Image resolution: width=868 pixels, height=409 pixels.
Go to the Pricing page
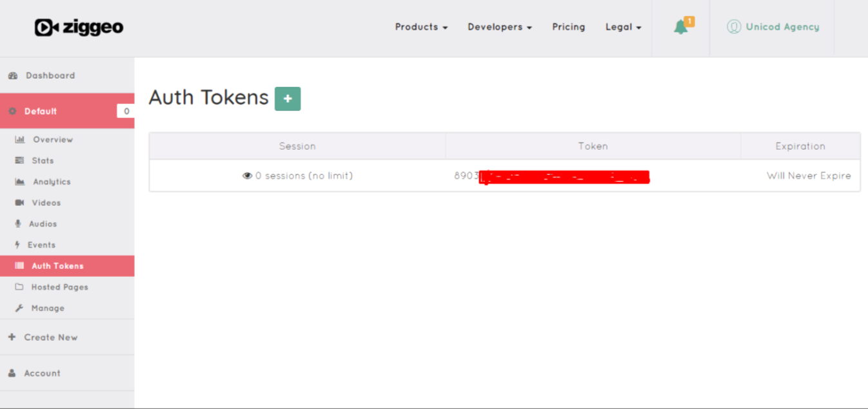click(569, 27)
